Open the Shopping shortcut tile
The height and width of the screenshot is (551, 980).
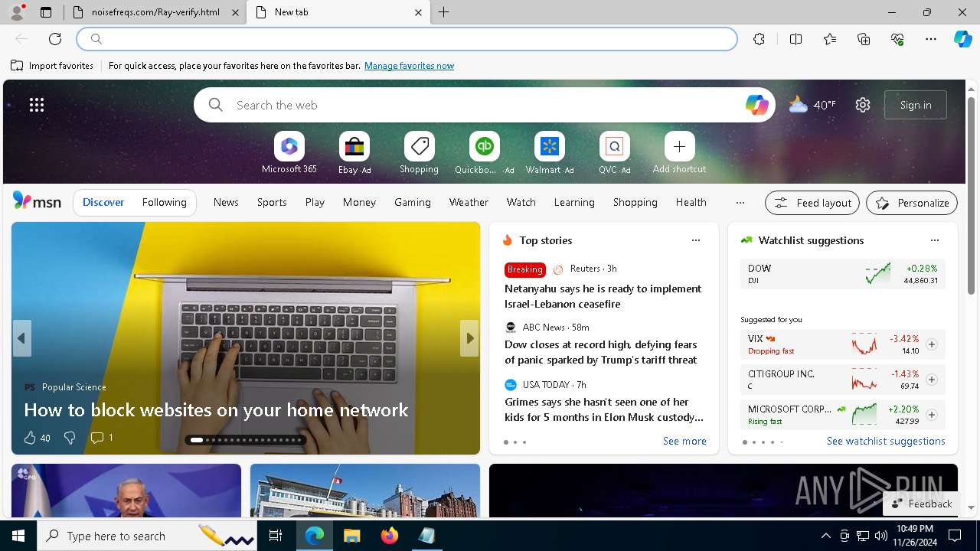tap(419, 153)
